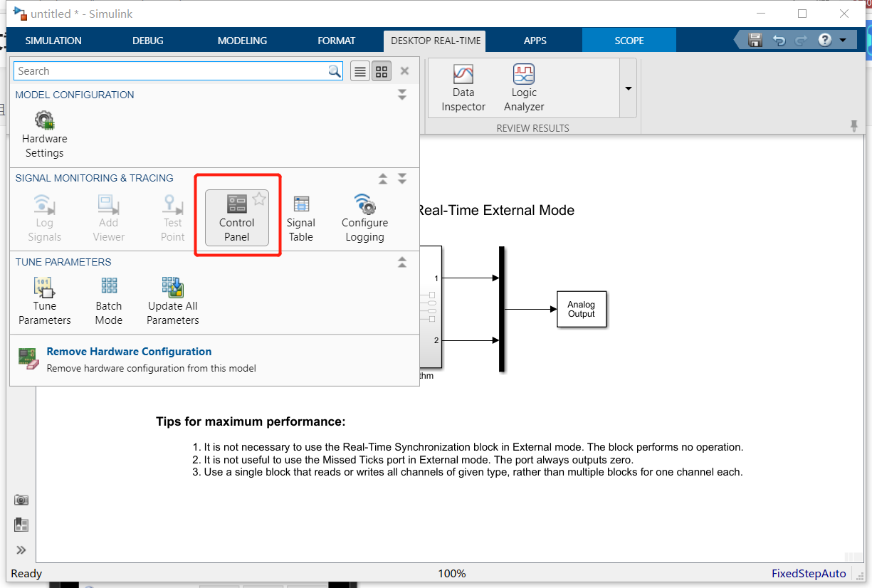Click Update All Parameters

point(173,302)
